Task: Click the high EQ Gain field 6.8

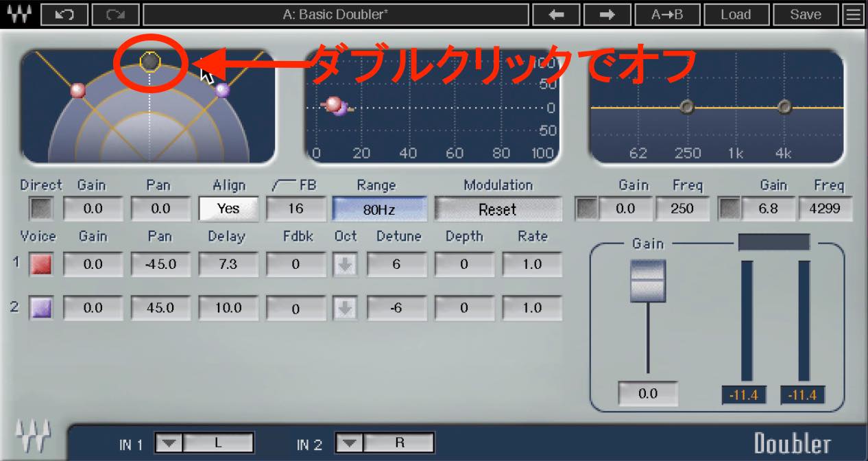Action: 769,209
